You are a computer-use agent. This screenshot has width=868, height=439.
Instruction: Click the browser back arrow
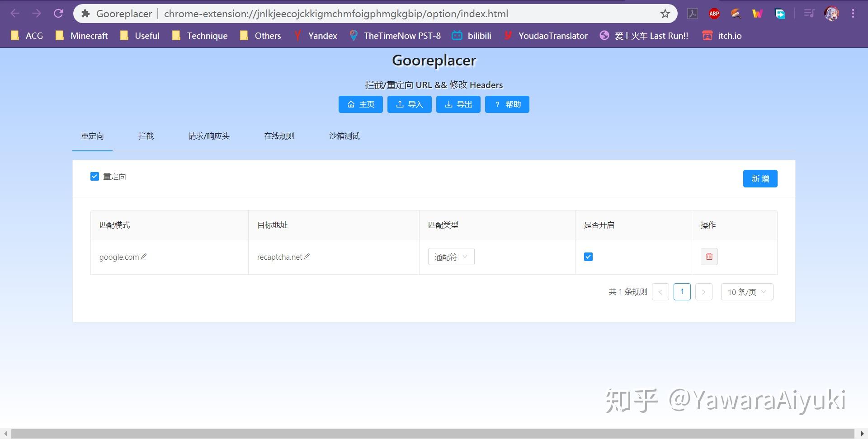pos(15,14)
